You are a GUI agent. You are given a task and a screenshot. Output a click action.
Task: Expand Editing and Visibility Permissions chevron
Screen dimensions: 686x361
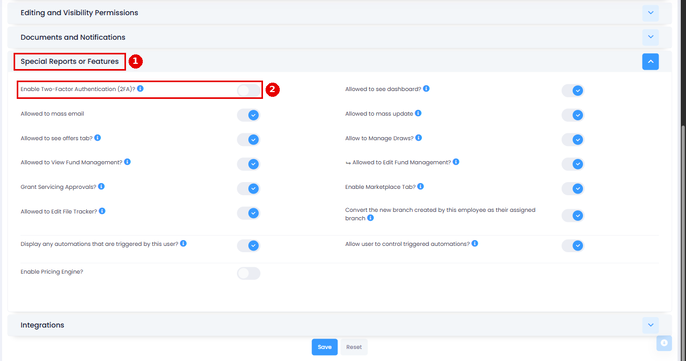[x=651, y=13]
